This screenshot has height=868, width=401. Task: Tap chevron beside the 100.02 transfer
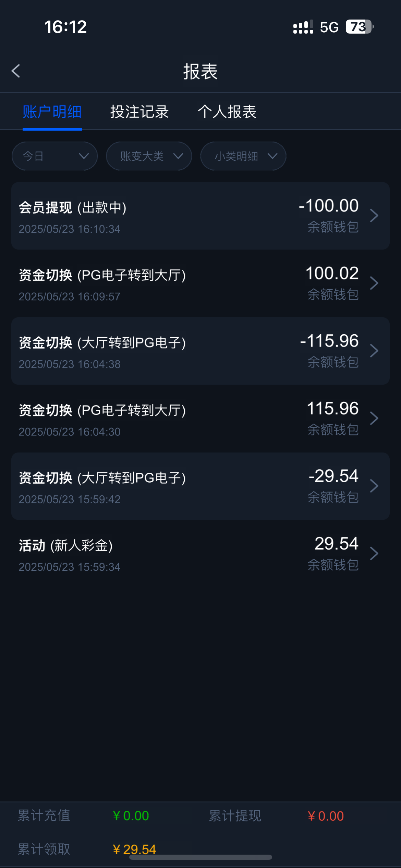pos(374,283)
